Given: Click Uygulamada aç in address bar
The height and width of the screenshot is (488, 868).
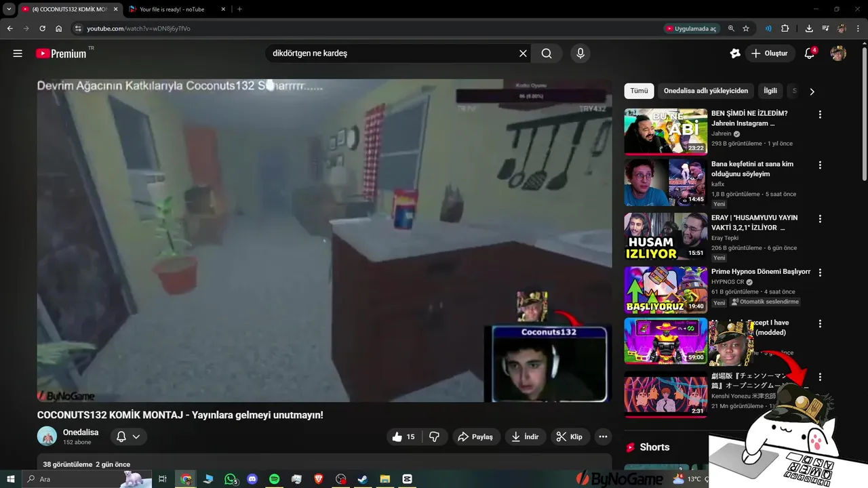Looking at the screenshot, I should point(691,28).
